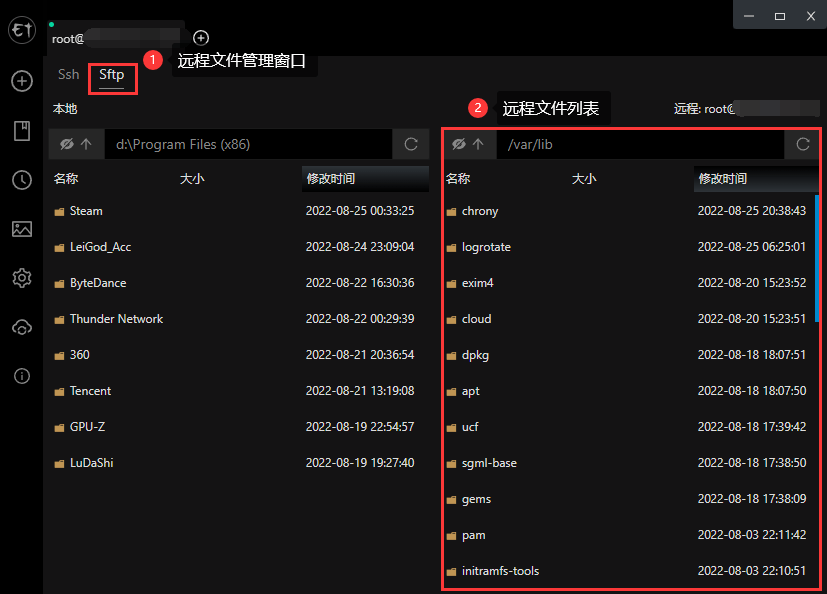Select the initramfs-tools remote folder
The width and height of the screenshot is (827, 594).
(x=629, y=571)
